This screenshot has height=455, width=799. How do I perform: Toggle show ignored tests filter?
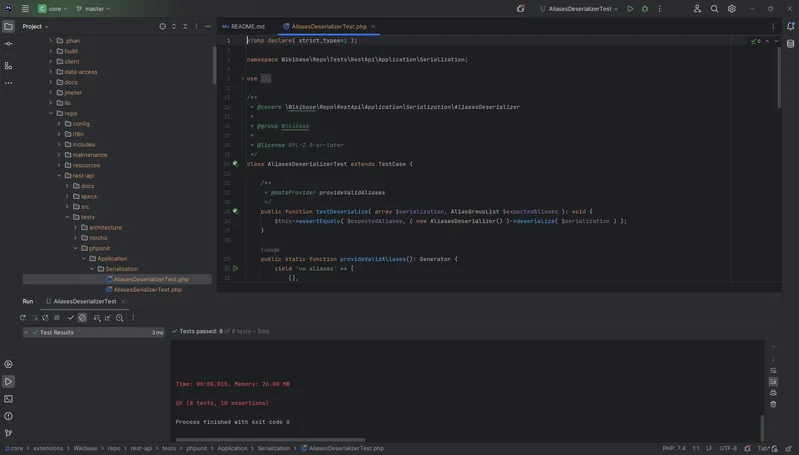point(82,318)
